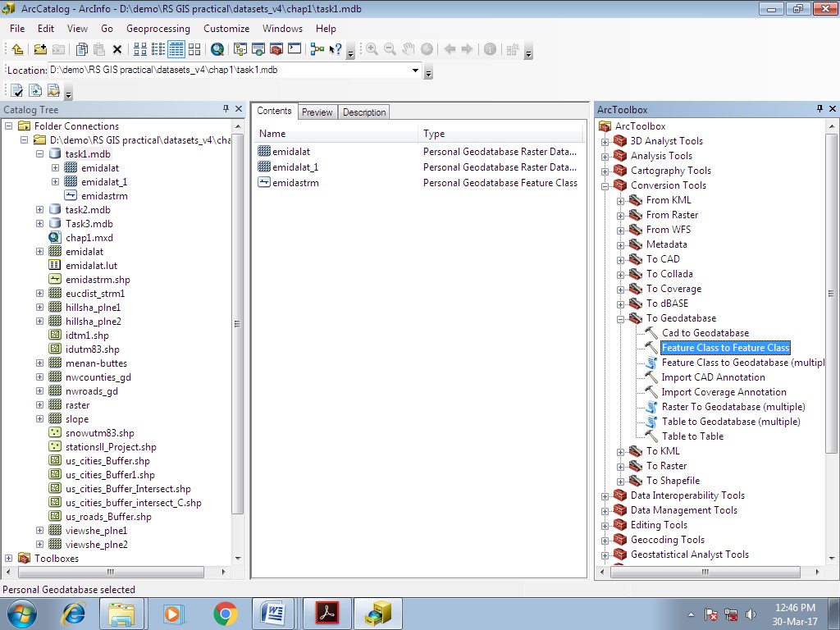Select the Cad to Geodatabase tool

705,333
